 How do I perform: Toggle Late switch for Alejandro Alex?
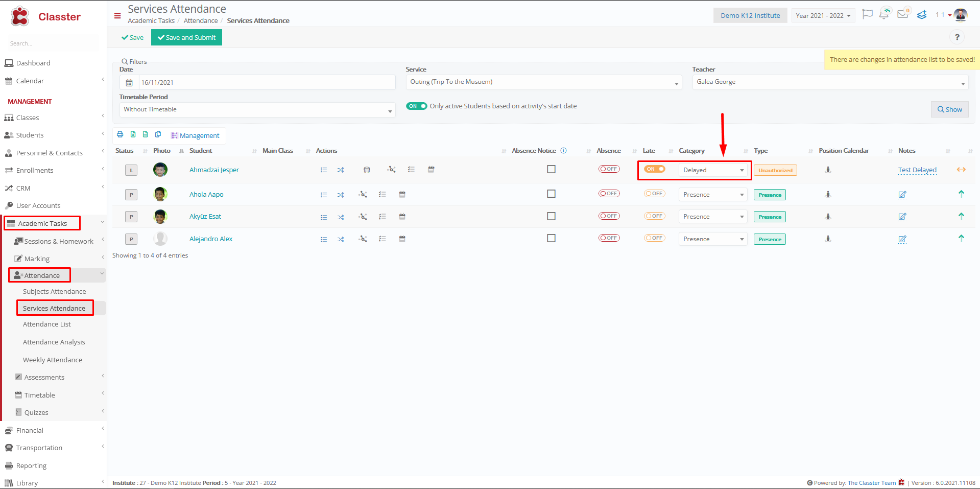click(655, 238)
